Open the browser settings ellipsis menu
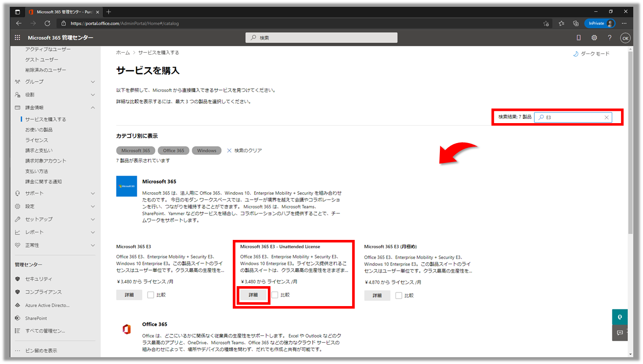Viewport: 643px width, 364px height. pyautogui.click(x=624, y=23)
